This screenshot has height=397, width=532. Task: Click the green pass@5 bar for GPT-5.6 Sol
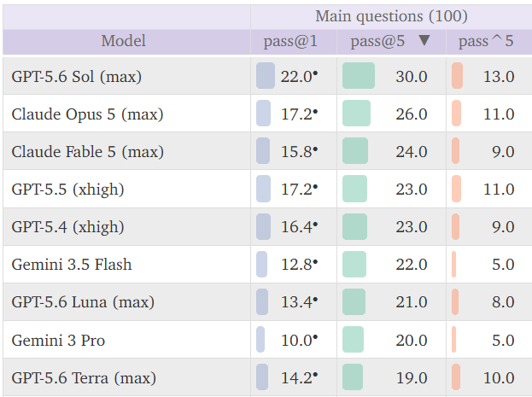pyautogui.click(x=359, y=76)
